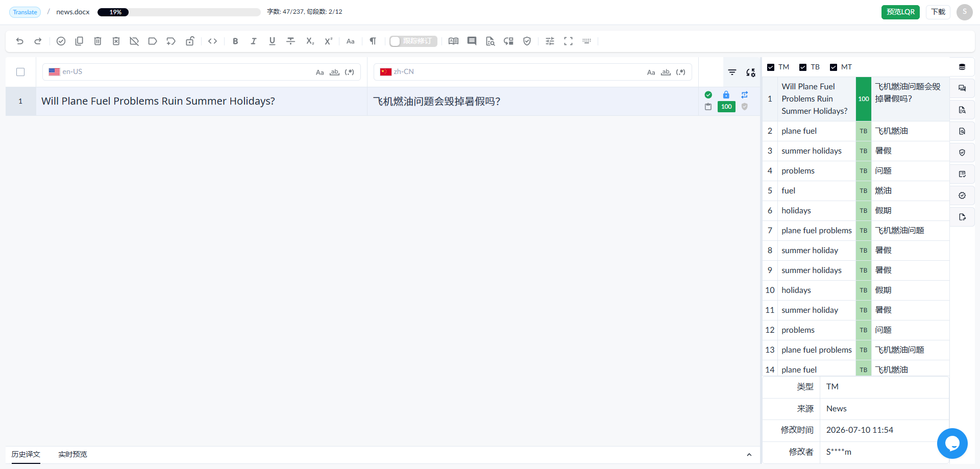Click the blue lock icon on segment 1
The image size is (980, 469).
[x=726, y=95]
